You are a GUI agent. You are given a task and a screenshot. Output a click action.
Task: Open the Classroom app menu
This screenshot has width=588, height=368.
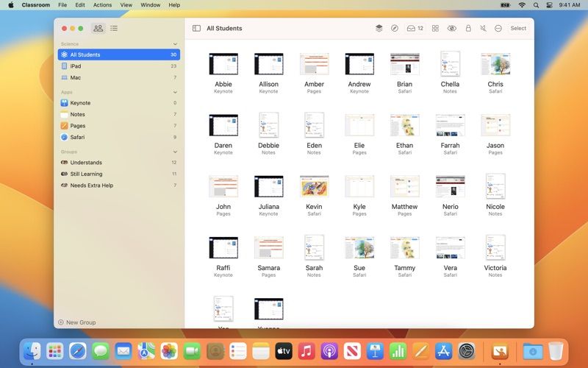point(35,5)
